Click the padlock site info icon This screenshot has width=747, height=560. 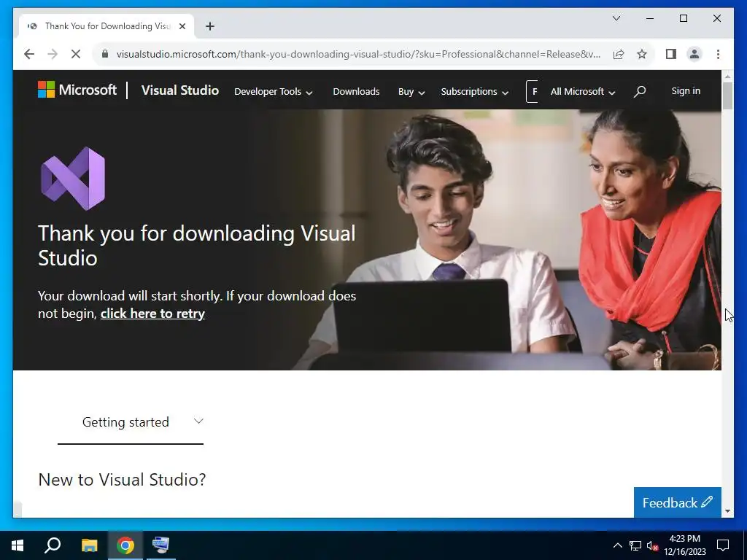(105, 54)
